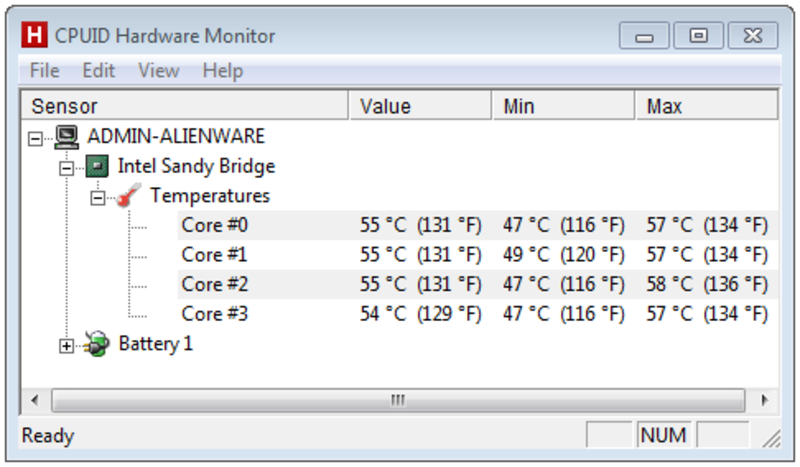Click the horizontal scrollbar right arrow
This screenshot has width=800, height=467.
click(x=764, y=400)
